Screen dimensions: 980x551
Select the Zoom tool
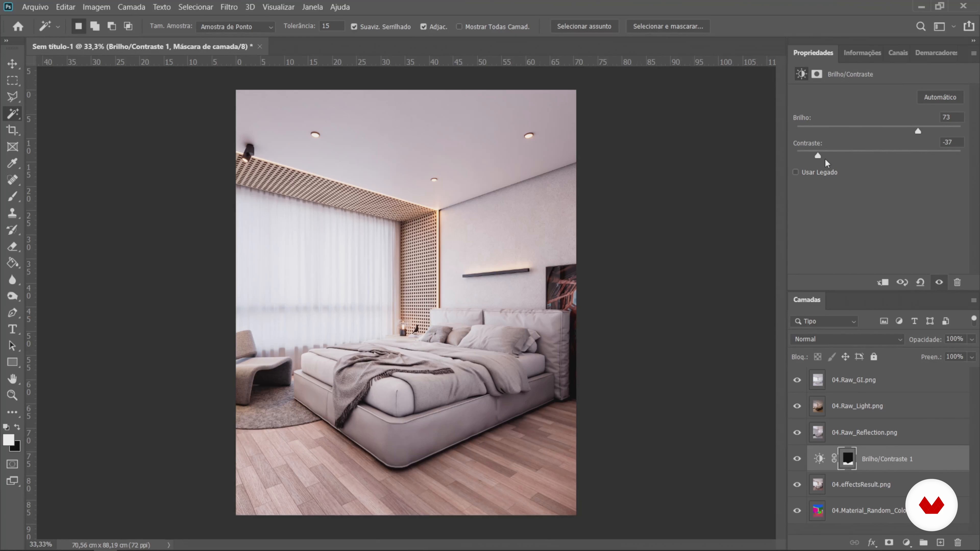coord(12,395)
